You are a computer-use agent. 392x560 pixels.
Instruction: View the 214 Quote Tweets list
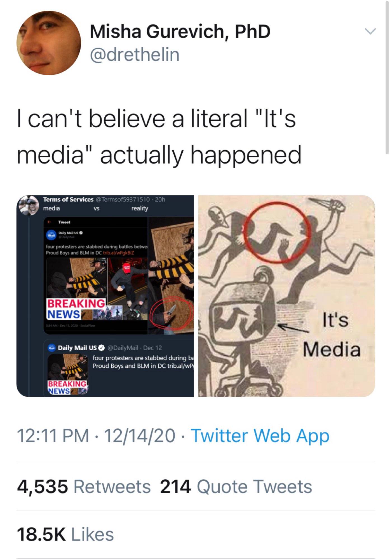pos(236,486)
